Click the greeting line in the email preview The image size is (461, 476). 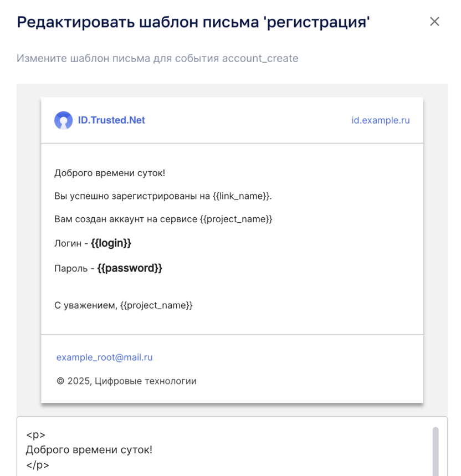coord(110,173)
